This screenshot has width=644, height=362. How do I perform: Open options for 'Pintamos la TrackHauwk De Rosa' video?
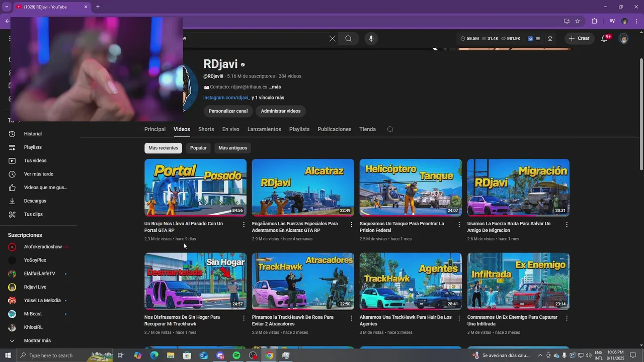coord(351,318)
